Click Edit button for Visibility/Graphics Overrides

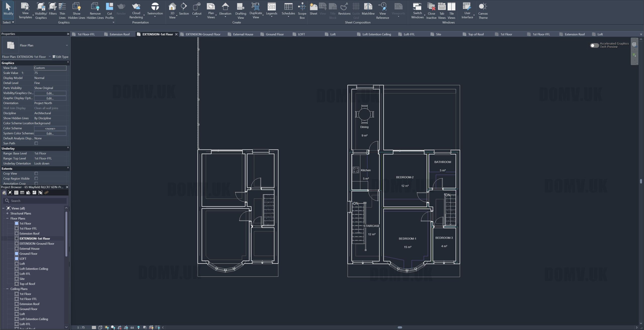(50, 93)
